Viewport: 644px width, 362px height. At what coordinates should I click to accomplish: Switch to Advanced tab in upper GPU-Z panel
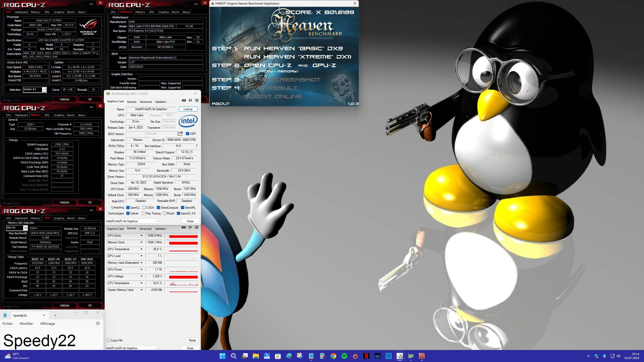click(146, 102)
